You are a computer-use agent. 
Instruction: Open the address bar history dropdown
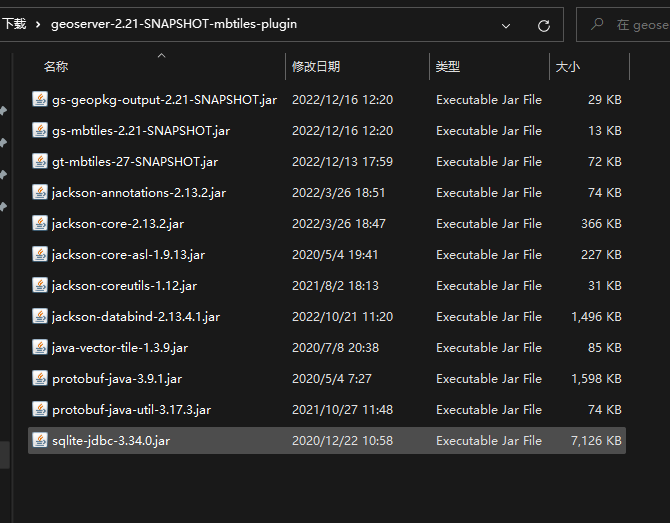click(x=505, y=25)
